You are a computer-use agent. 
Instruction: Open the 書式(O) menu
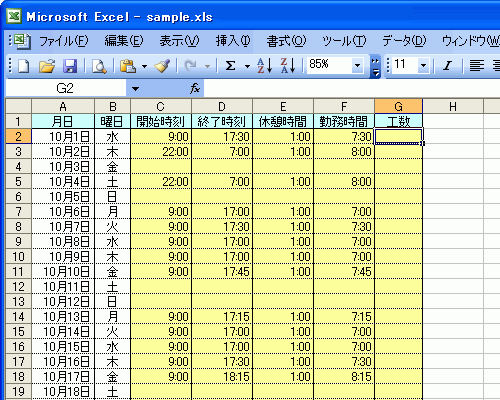pos(286,41)
